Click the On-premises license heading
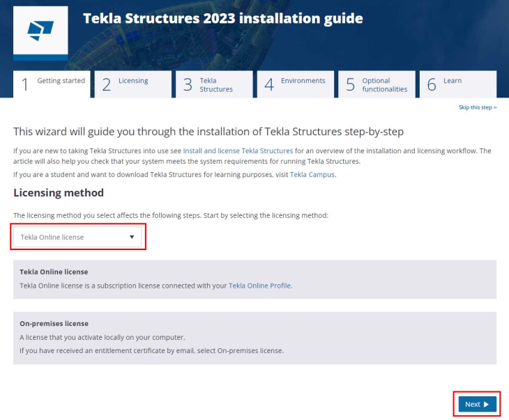509x420 pixels. click(54, 324)
